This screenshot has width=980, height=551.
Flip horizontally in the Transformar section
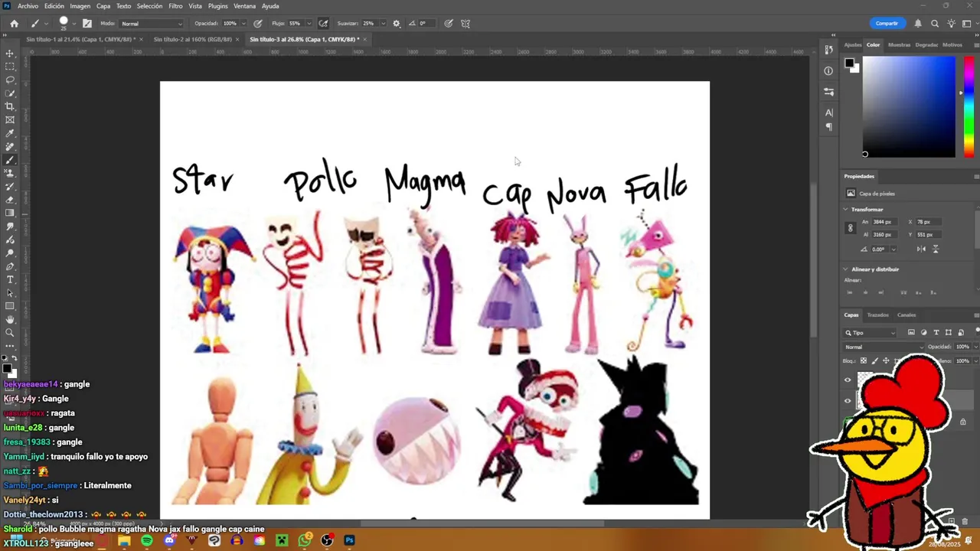pyautogui.click(x=921, y=249)
